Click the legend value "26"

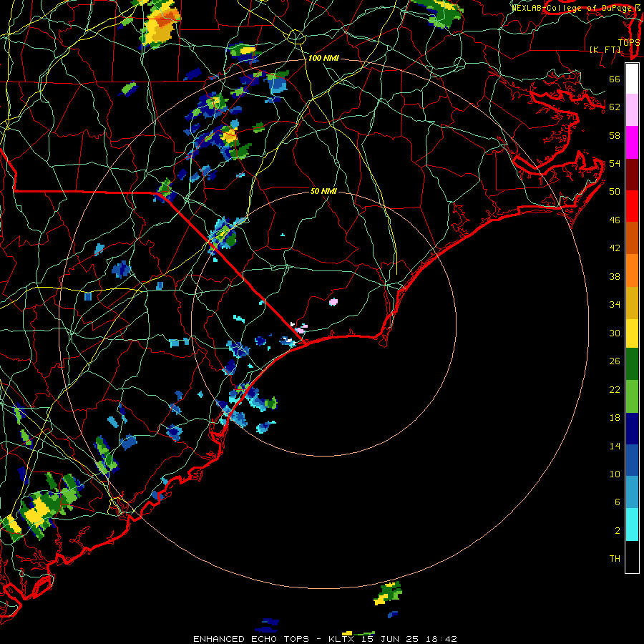tap(615, 361)
